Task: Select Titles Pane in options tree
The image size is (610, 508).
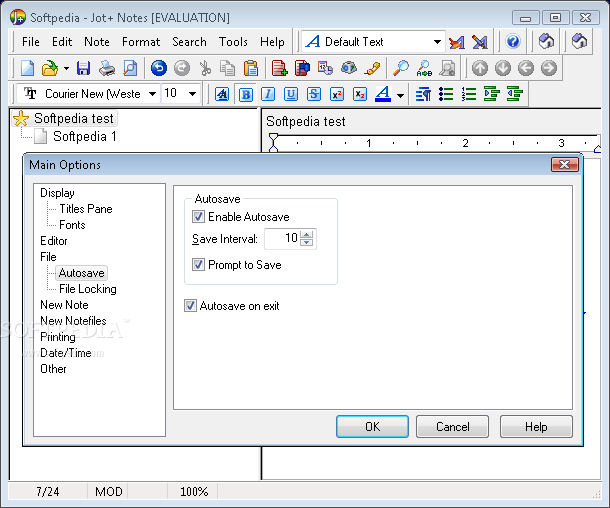Action: (x=86, y=209)
